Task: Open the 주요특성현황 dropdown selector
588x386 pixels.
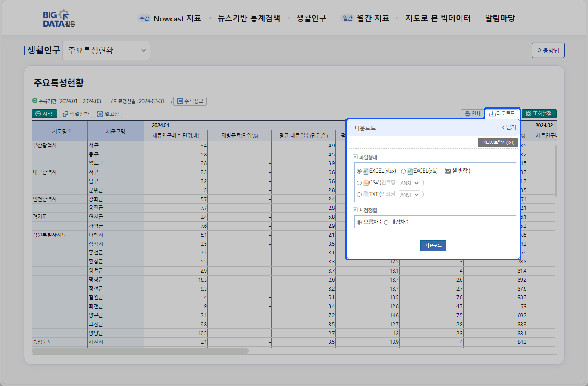Action: coord(106,51)
